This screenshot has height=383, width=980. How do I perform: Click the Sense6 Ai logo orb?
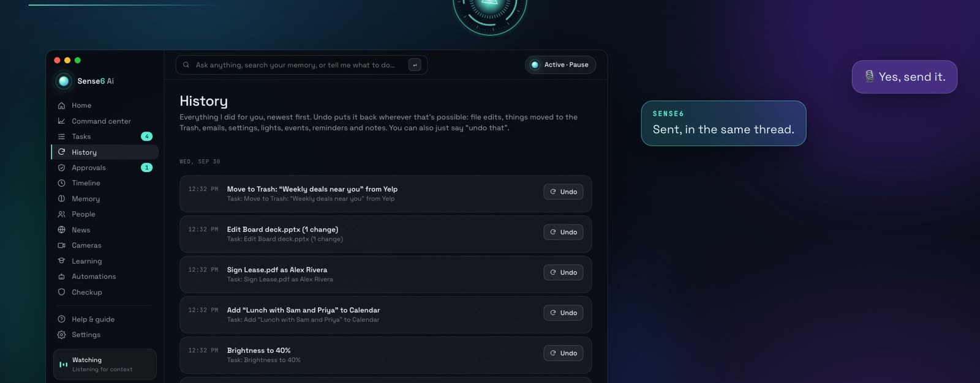64,81
